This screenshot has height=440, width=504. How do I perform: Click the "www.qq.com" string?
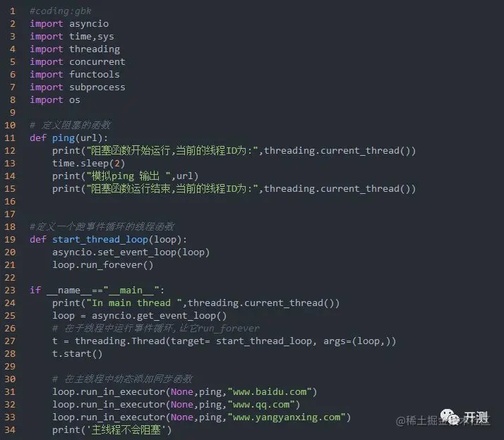click(x=261, y=404)
